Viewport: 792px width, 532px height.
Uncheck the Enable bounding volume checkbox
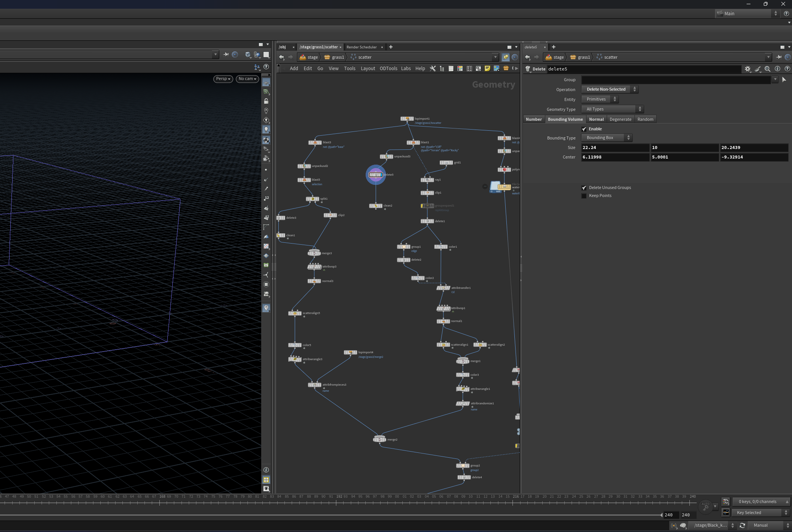[584, 129]
